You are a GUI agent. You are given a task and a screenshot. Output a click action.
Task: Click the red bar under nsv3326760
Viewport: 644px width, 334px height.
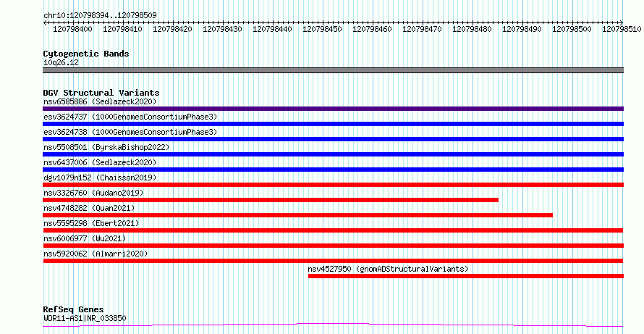coord(271,200)
